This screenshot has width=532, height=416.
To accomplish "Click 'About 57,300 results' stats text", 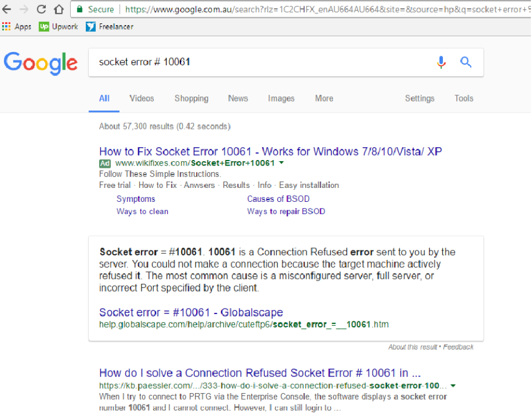I will click(x=164, y=127).
